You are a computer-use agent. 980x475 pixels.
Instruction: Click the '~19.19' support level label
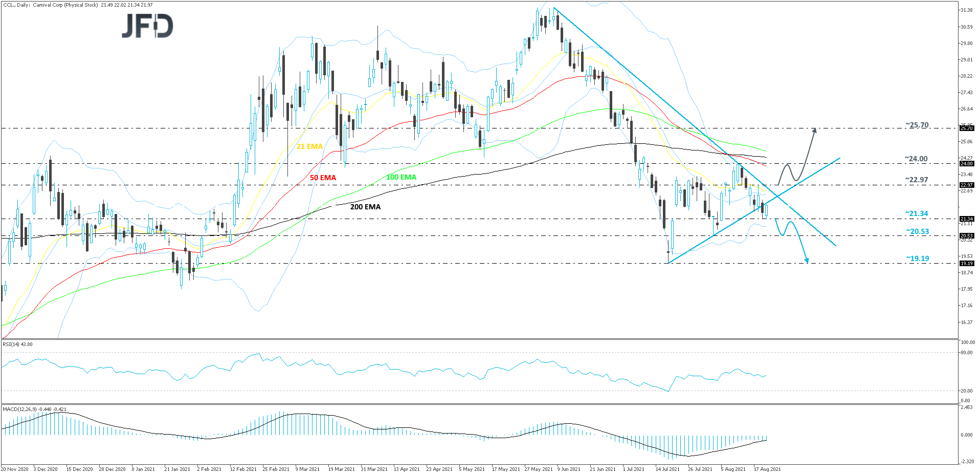tap(917, 258)
